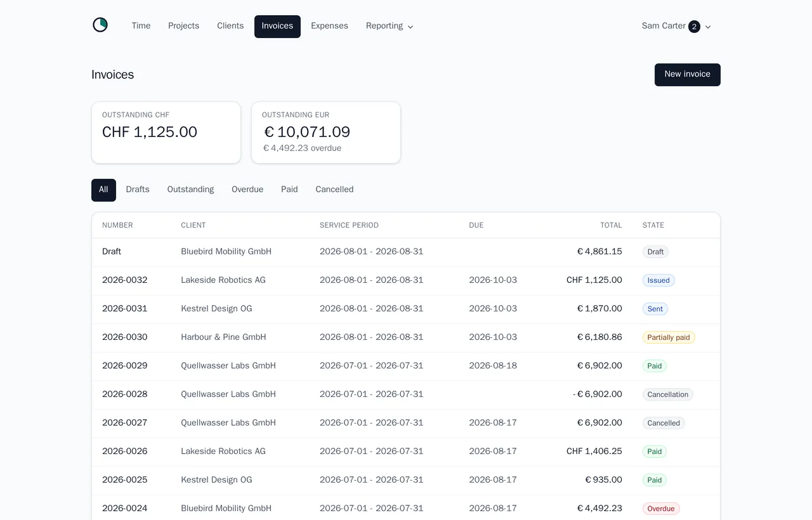This screenshot has width=812, height=520.
Task: Open the Sam Carter account menu chevron
Action: pos(708,27)
